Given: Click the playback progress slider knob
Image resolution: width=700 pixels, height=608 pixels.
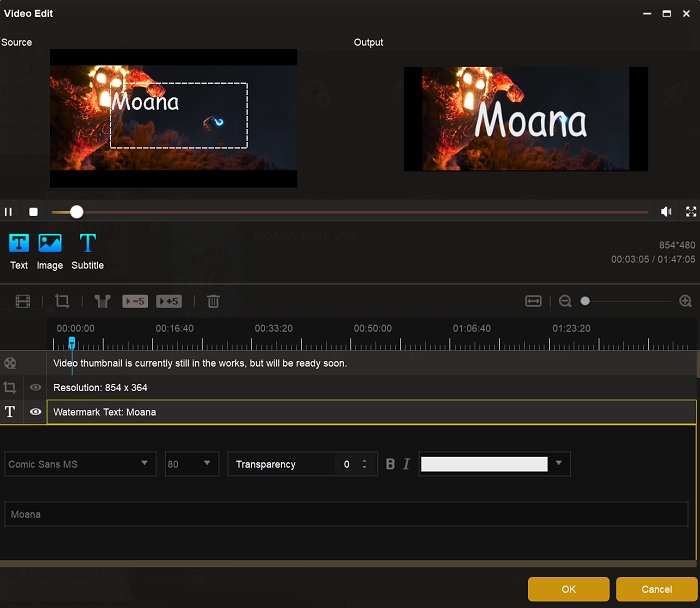Looking at the screenshot, I should (x=77, y=212).
